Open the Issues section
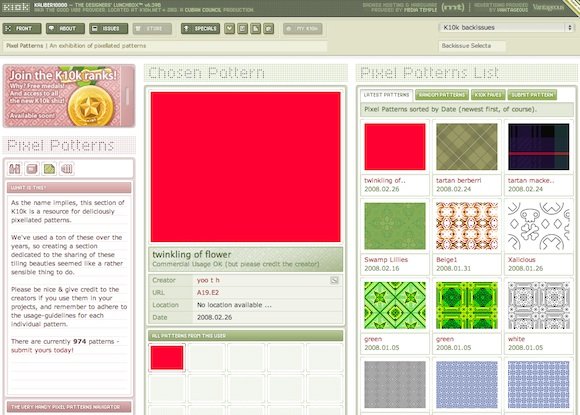This screenshot has height=415, width=580. 108,28
